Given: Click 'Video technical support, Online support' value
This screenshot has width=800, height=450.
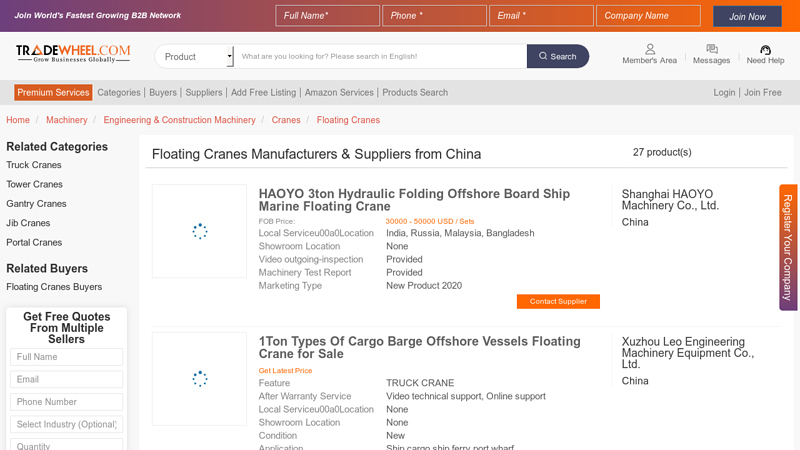Looking at the screenshot, I should [466, 396].
